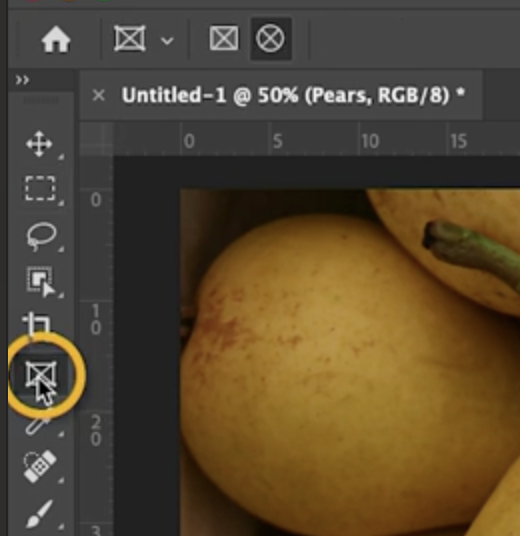Select the Spot Healing Brush tool
The image size is (520, 536).
40,466
